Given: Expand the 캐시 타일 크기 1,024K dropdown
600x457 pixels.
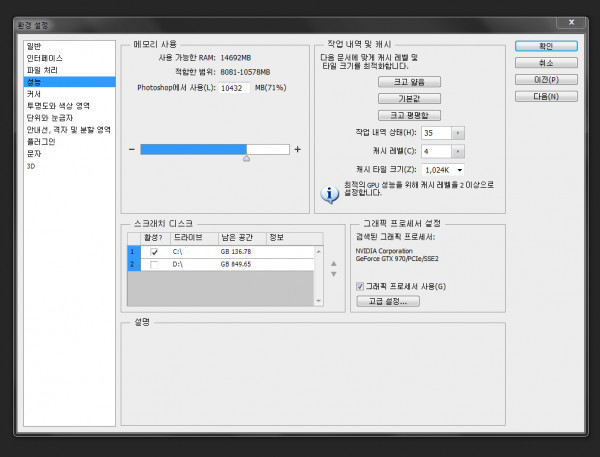Looking at the screenshot, I should point(458,170).
